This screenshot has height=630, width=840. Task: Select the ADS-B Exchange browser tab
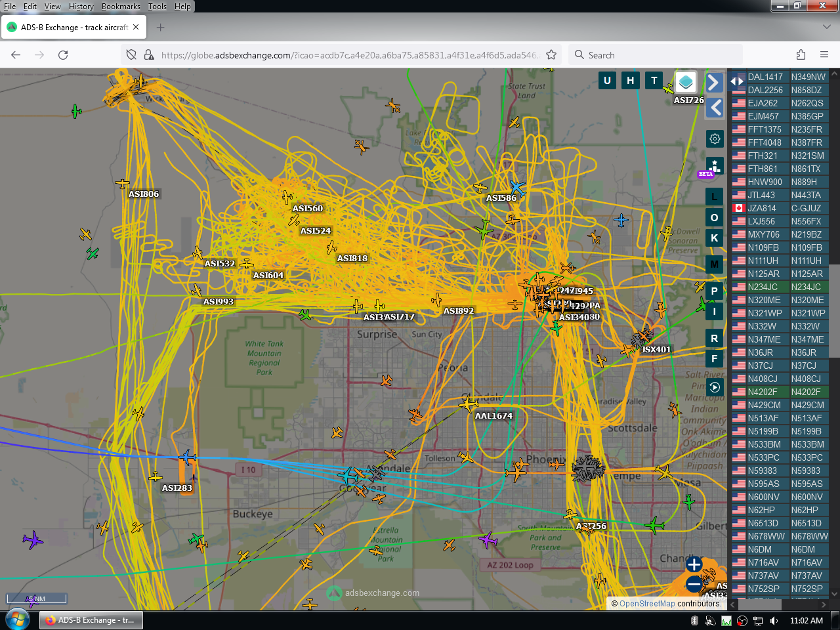click(73, 28)
